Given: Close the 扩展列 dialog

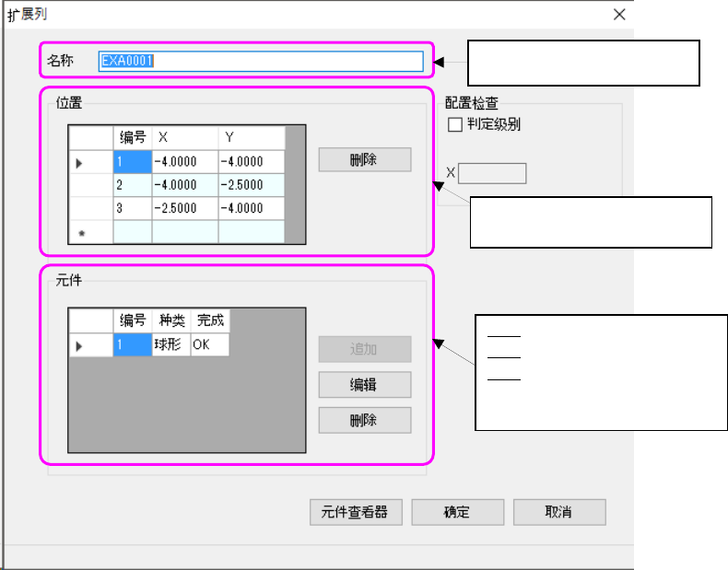Looking at the screenshot, I should point(619,15).
